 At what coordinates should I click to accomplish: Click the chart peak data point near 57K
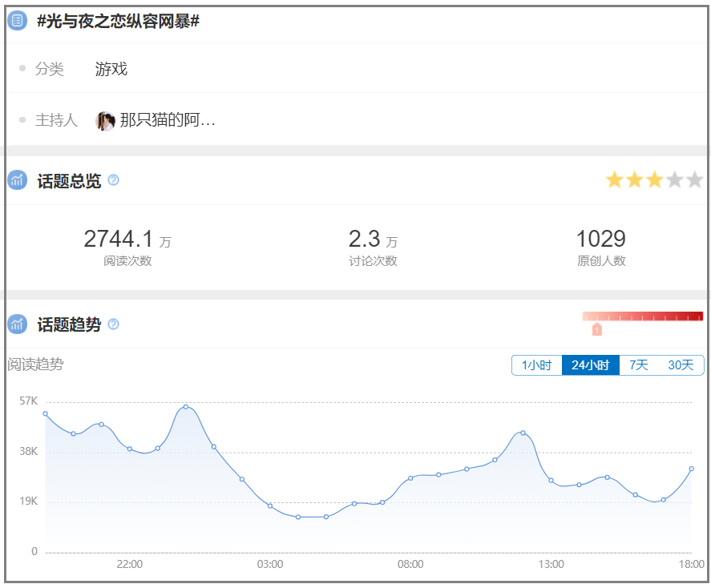[186, 407]
